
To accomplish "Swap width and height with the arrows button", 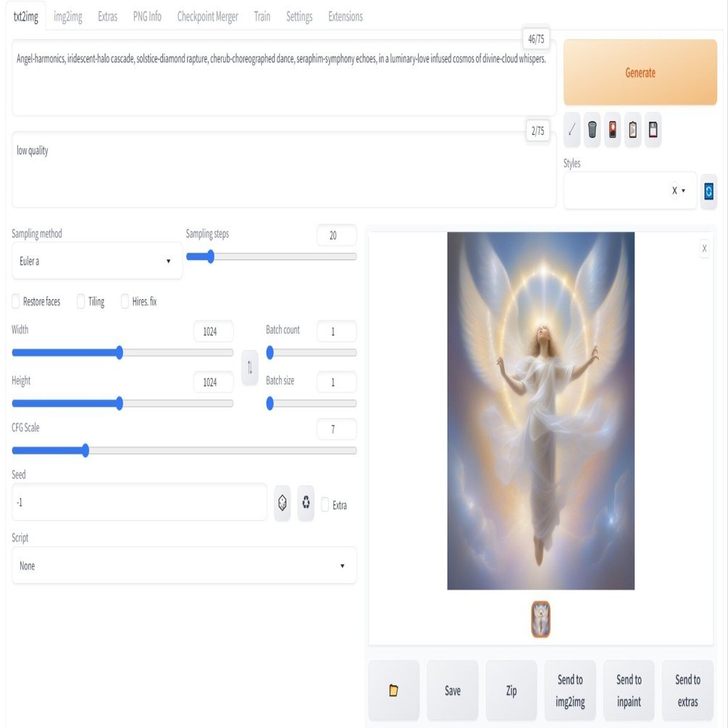I will [x=249, y=368].
